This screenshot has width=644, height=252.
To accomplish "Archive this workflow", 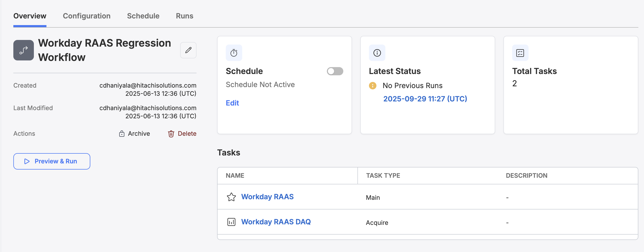I will coord(134,134).
